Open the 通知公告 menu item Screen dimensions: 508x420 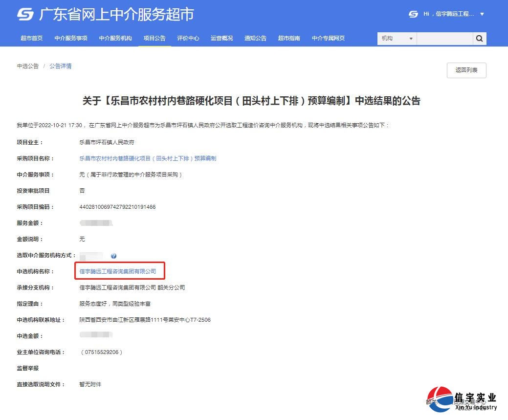[x=255, y=38]
